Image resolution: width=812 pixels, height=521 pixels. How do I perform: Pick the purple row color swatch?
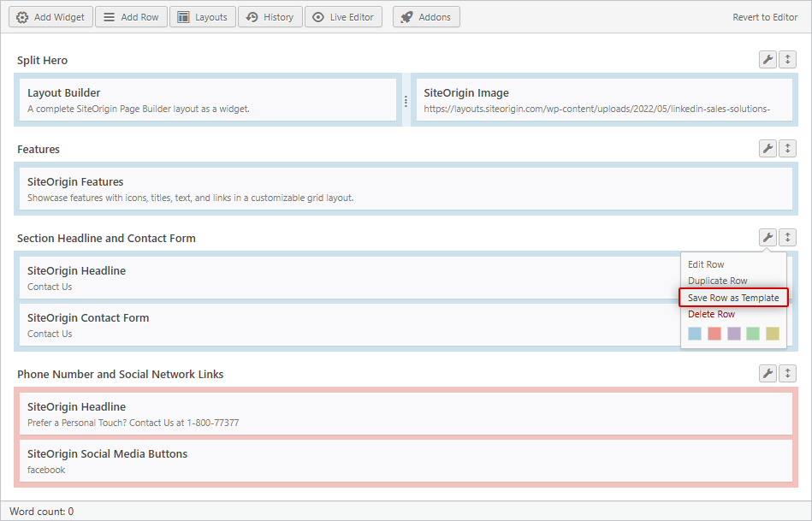tap(734, 334)
